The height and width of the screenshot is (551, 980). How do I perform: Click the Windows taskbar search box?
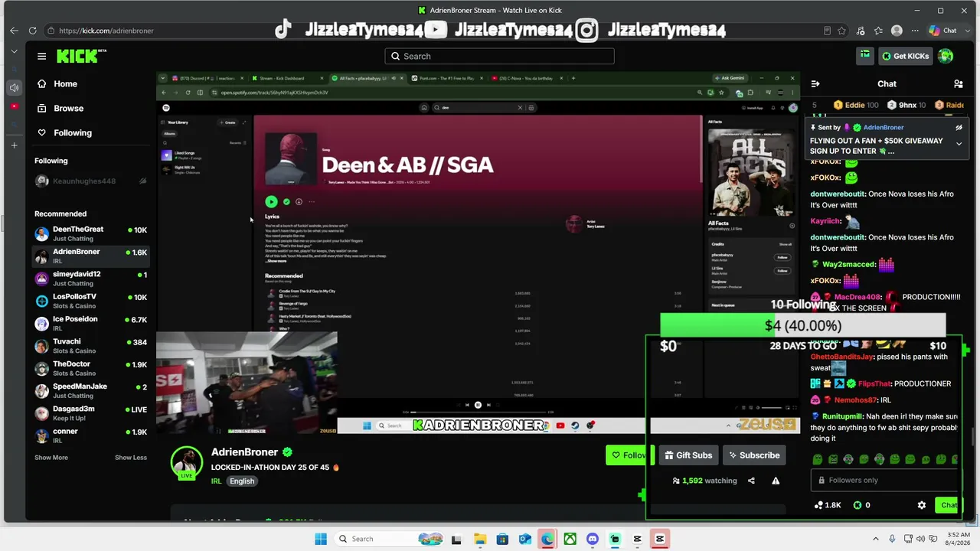[389, 539]
